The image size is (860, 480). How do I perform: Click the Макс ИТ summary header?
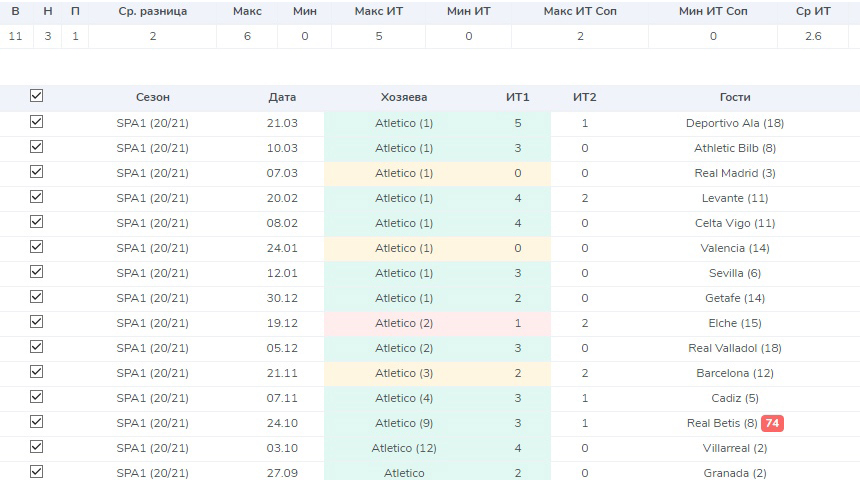[378, 11]
